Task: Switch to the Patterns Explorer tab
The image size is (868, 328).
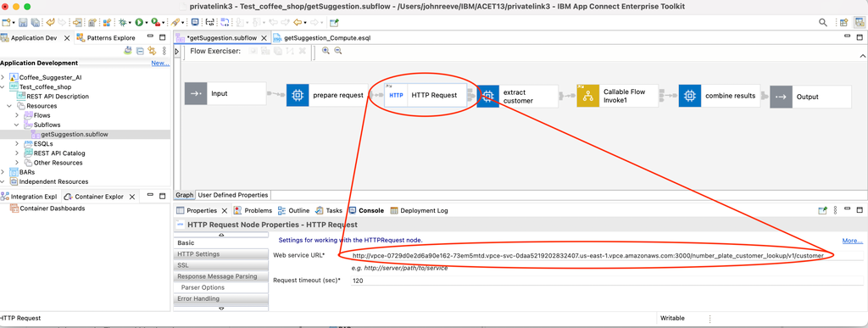Action: click(105, 37)
